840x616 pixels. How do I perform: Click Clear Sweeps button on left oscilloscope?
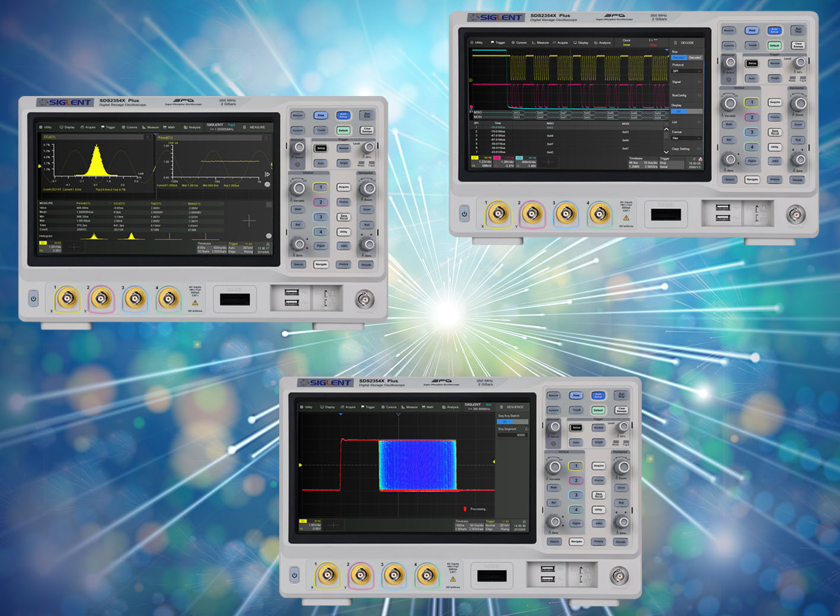pyautogui.click(x=368, y=130)
